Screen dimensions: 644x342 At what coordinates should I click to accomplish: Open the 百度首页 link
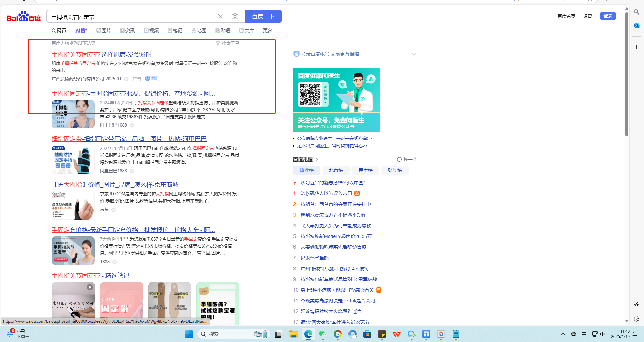(x=567, y=16)
